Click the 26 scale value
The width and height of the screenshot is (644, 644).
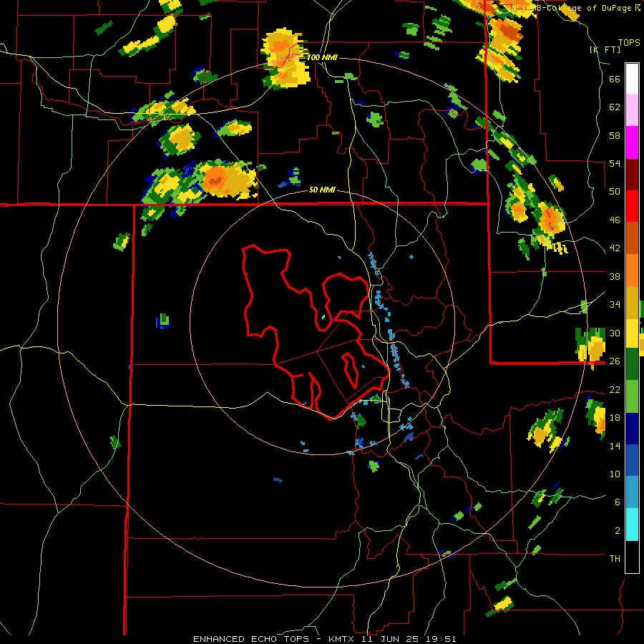coord(615,361)
